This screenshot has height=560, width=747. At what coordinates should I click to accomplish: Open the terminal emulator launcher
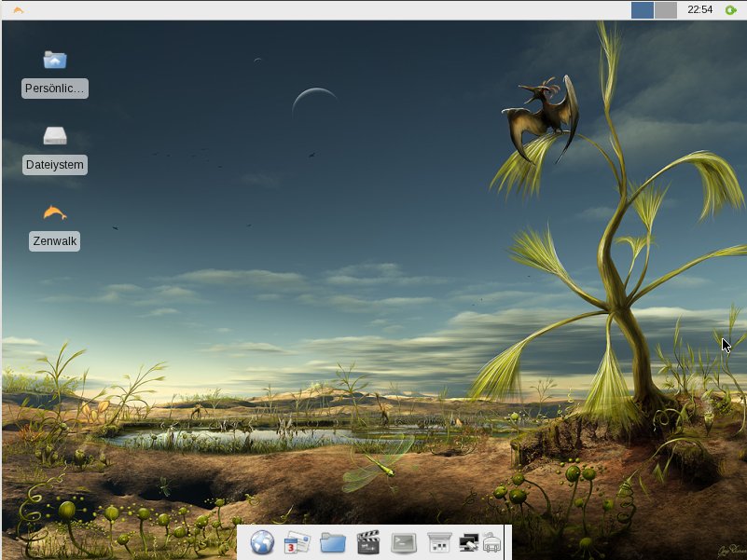[x=404, y=542]
